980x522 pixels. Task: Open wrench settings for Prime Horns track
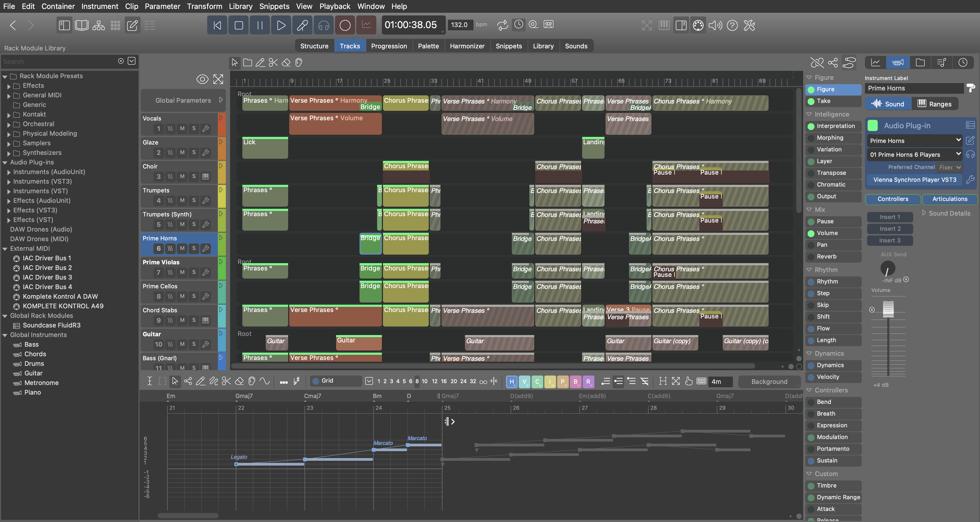click(x=205, y=248)
